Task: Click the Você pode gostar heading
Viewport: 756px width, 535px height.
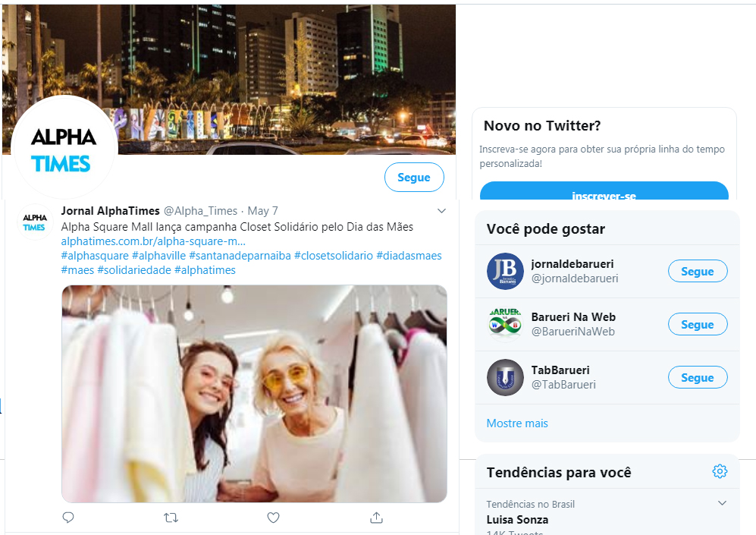Action: click(x=545, y=228)
